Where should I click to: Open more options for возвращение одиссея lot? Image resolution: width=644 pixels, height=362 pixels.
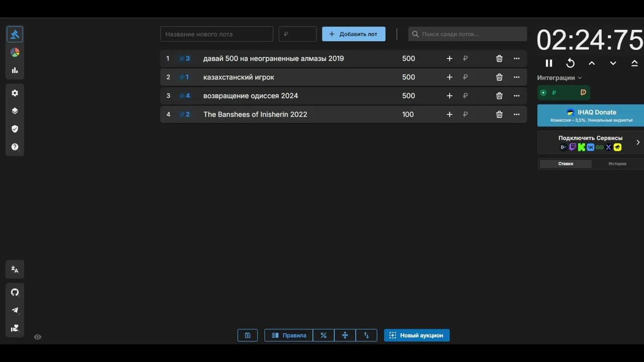point(517,96)
